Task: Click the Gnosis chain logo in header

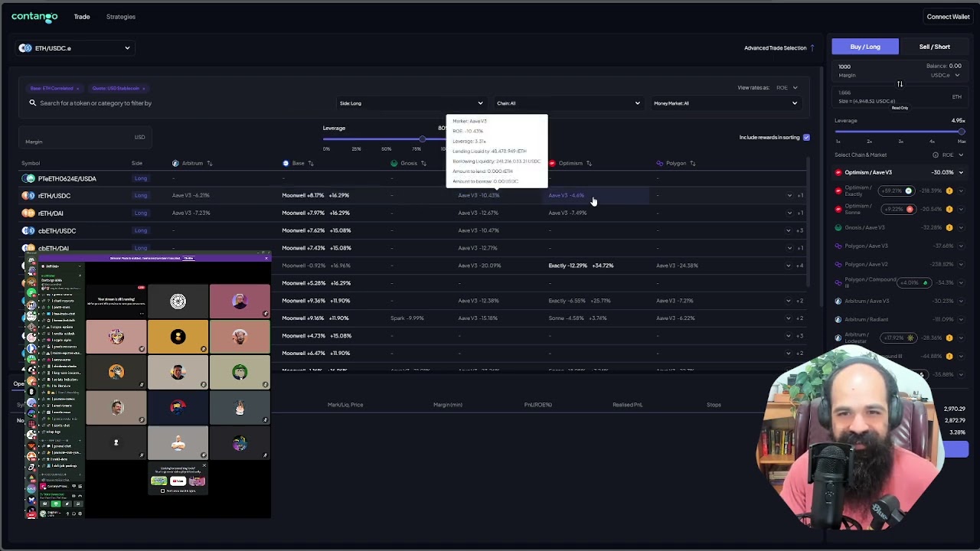Action: point(394,163)
